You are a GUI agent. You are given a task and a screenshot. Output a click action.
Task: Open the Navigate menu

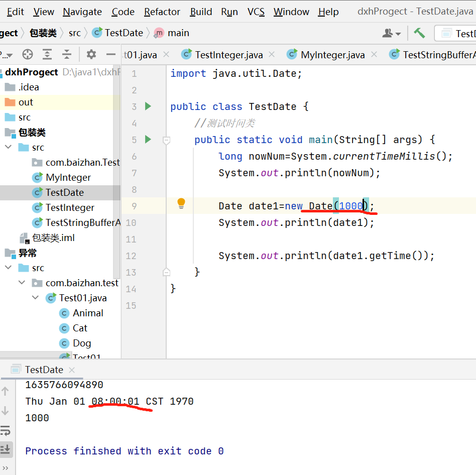pos(82,12)
